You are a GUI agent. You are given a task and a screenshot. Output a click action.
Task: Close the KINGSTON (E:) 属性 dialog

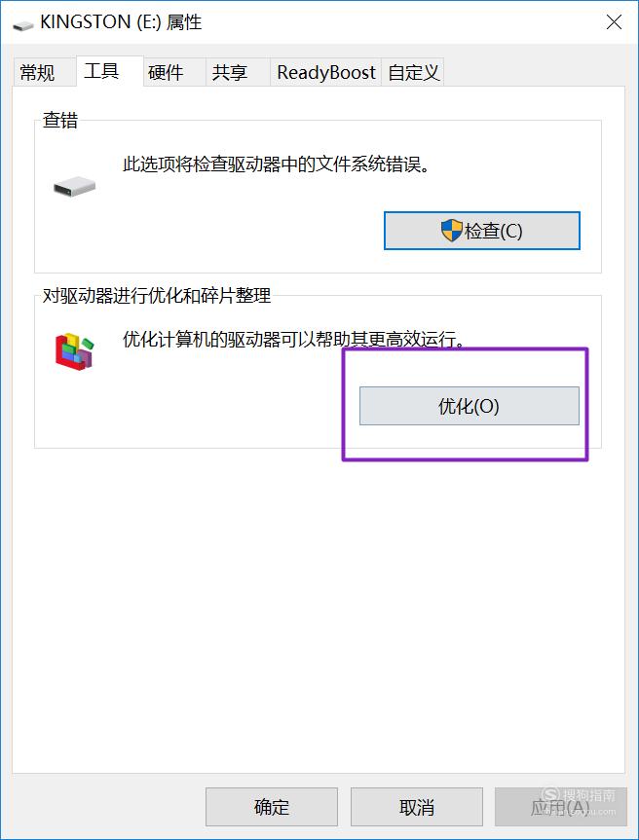click(614, 22)
